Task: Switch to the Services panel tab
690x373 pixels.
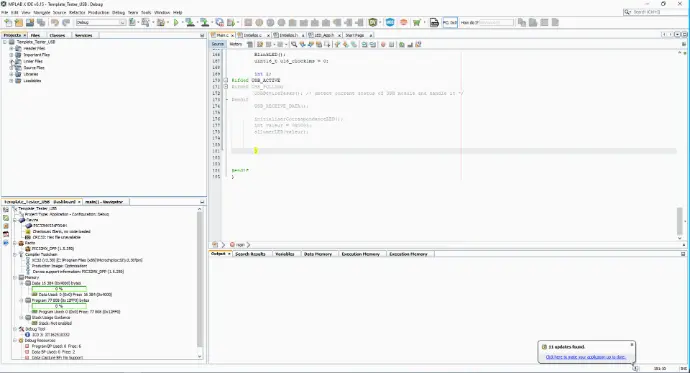Action: [84, 35]
